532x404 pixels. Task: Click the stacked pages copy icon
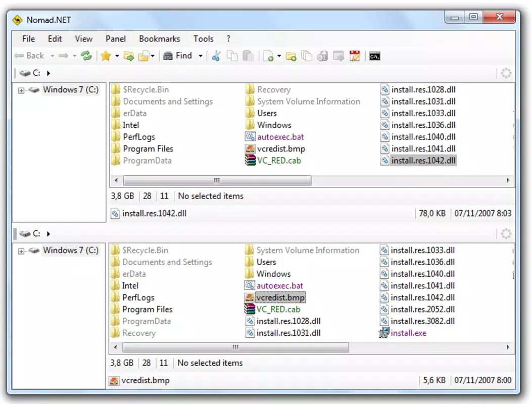click(307, 56)
